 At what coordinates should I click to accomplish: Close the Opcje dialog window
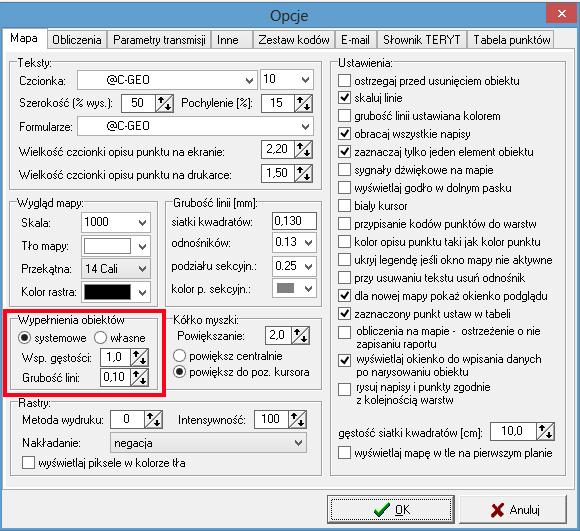click(562, 13)
